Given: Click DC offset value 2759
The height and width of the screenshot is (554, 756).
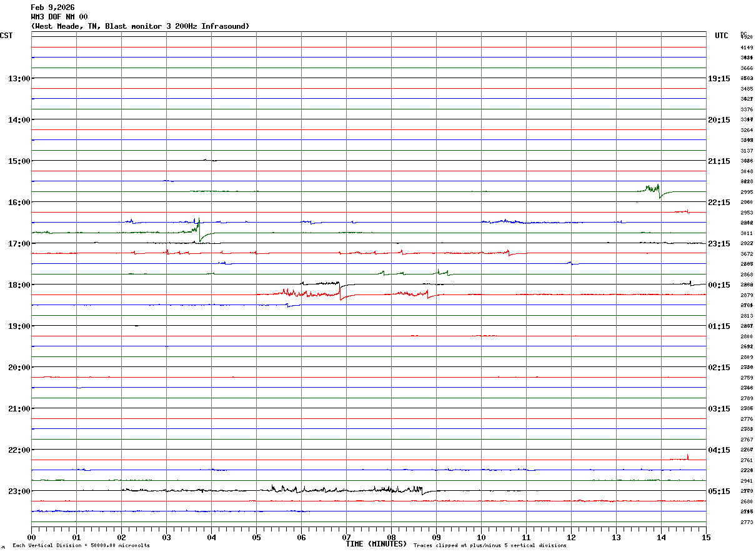Looking at the screenshot, I should tap(747, 378).
